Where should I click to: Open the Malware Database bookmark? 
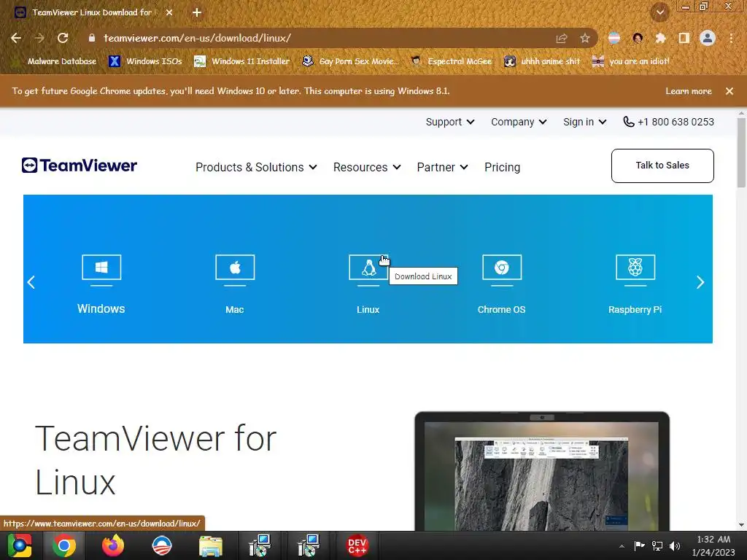click(55, 61)
